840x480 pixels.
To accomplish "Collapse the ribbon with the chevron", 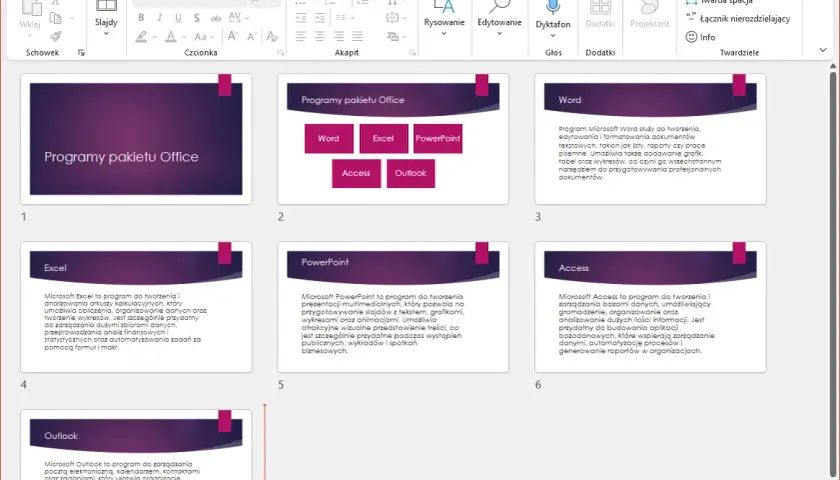I will click(823, 50).
